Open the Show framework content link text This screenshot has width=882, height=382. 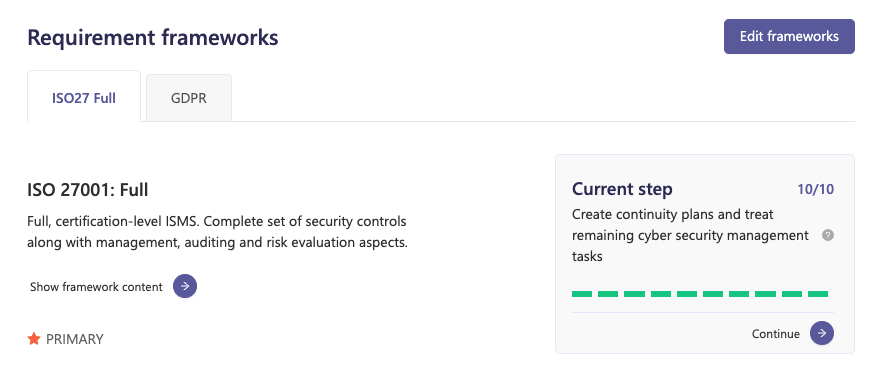coord(96,287)
